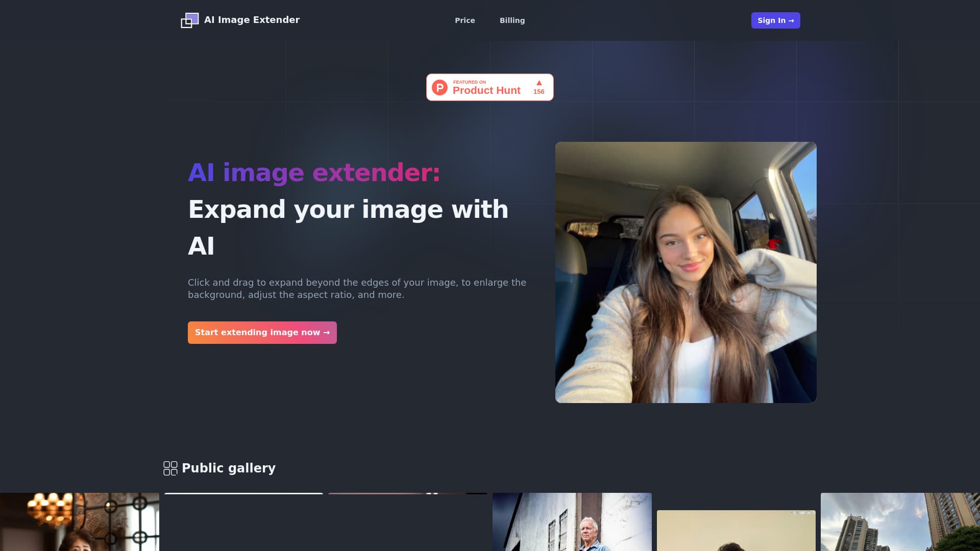Click the Sign In button
The height and width of the screenshot is (551, 980).
tap(775, 20)
